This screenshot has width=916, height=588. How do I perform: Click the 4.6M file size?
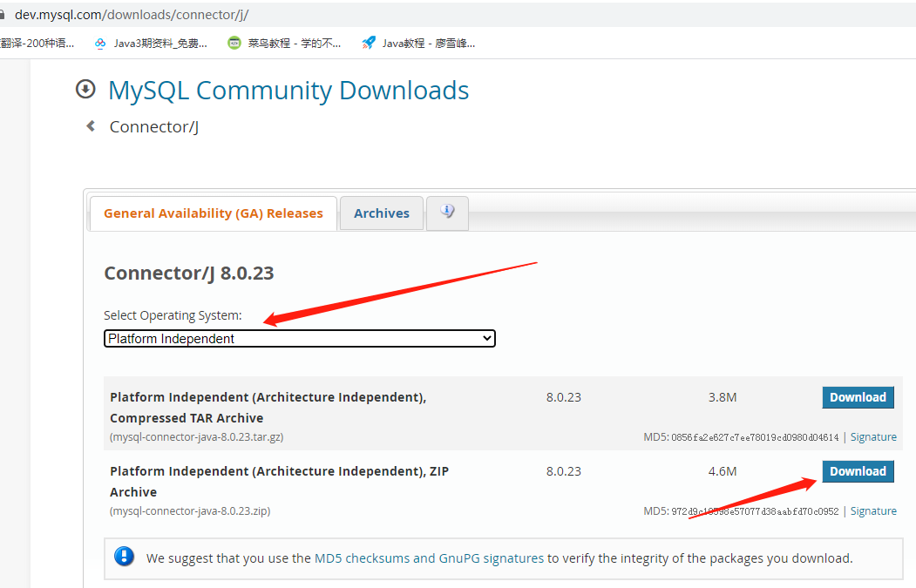(722, 471)
